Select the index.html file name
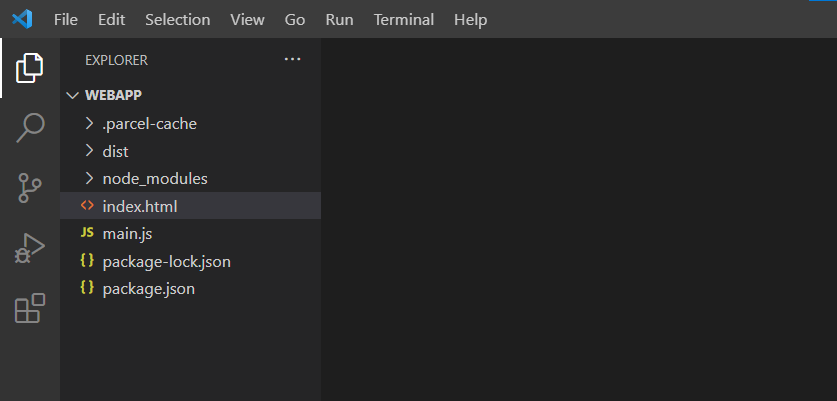Screen dimensions: 837x401 140,206
